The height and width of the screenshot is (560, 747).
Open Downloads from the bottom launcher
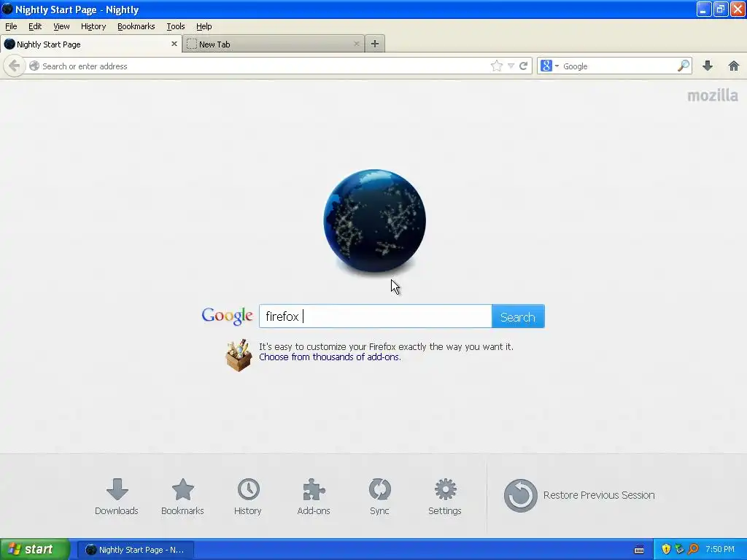[x=117, y=497]
